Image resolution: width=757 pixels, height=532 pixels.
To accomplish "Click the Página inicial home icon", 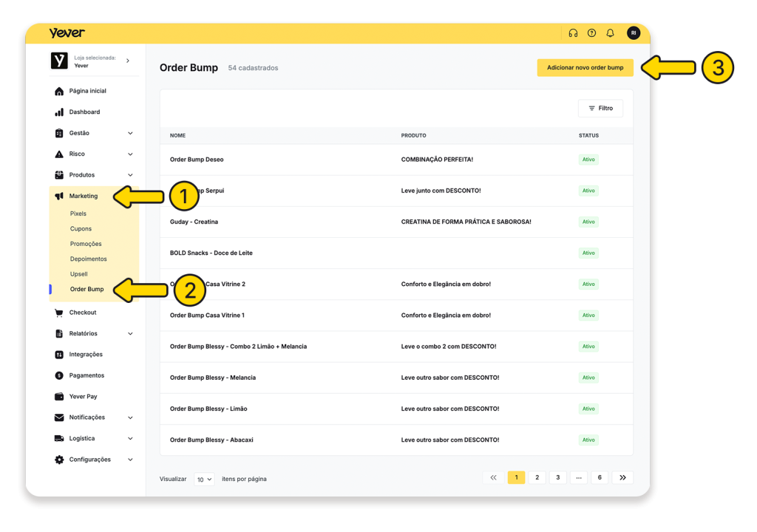I will point(59,91).
